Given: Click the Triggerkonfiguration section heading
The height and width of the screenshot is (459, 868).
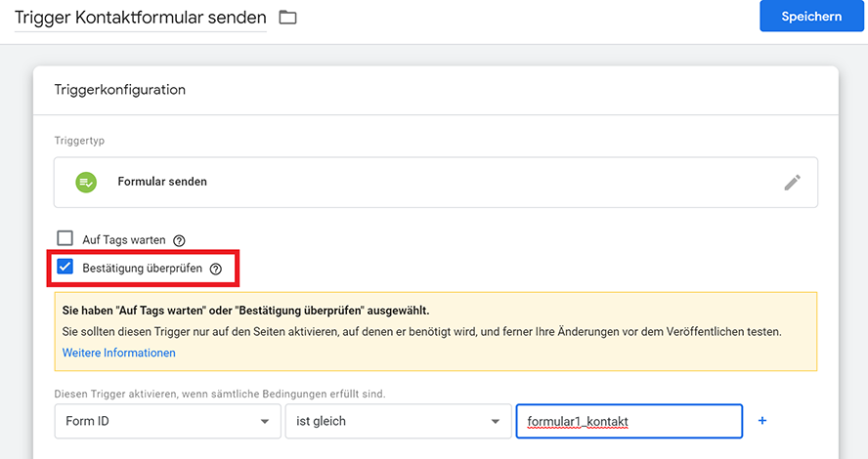Looking at the screenshot, I should pyautogui.click(x=120, y=90).
